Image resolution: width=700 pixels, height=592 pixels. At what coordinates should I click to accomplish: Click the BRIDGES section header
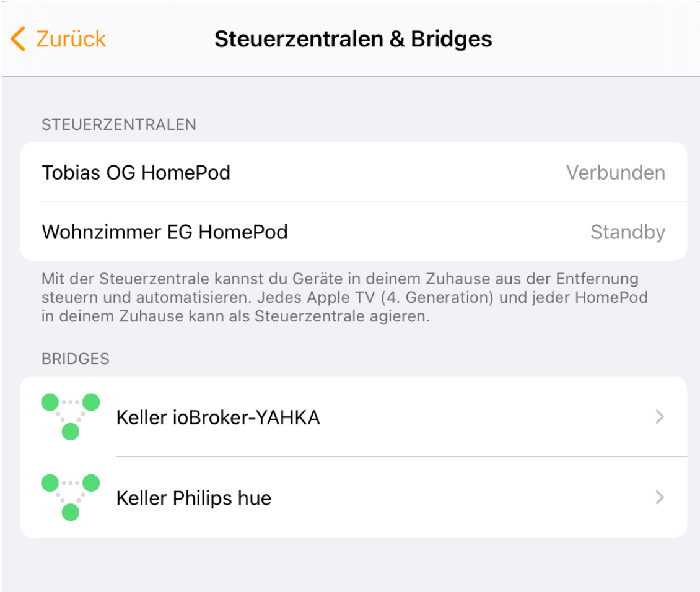[x=76, y=359]
